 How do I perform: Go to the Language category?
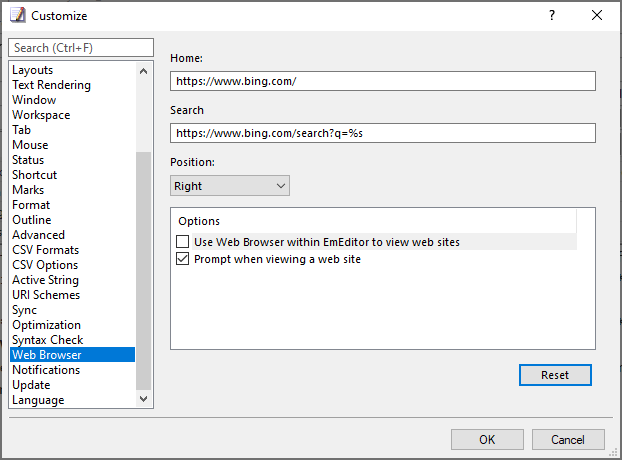pyautogui.click(x=38, y=400)
